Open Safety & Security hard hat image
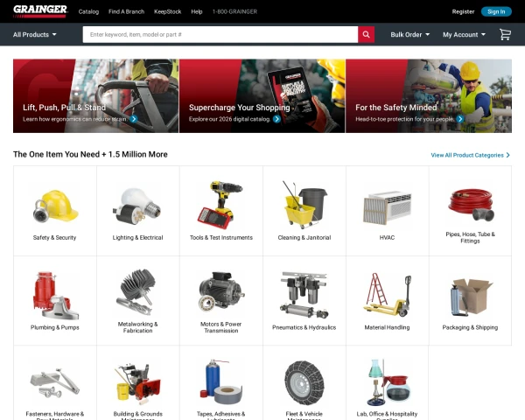The width and height of the screenshot is (525, 420). point(55,206)
